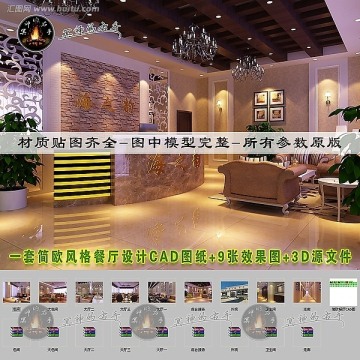Open the 大厅二 hall render thumbnail
Image resolution: width=360 pixels, height=360 pixels.
(x=89, y=292)
